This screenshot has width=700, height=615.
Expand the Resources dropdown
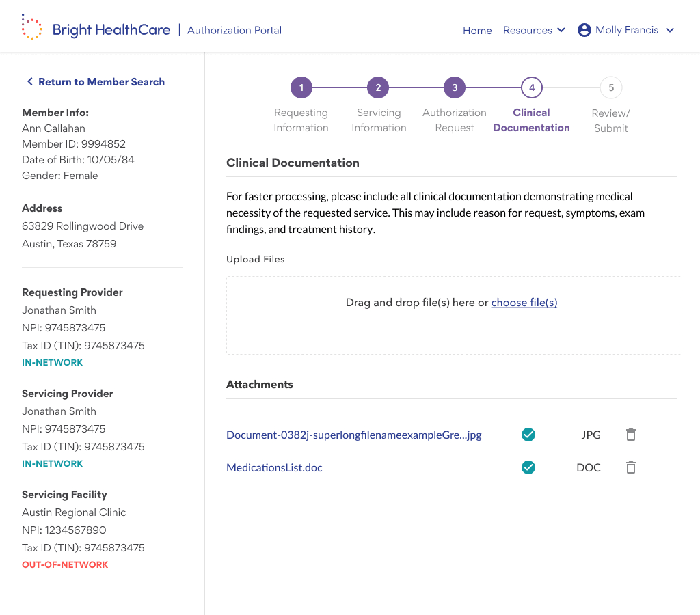[535, 30]
